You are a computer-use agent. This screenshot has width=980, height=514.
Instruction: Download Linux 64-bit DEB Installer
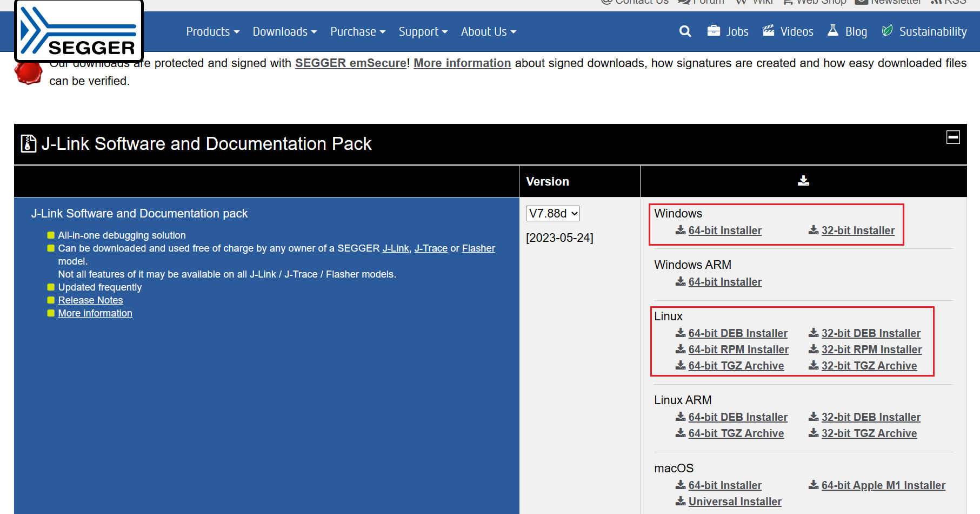(x=738, y=333)
